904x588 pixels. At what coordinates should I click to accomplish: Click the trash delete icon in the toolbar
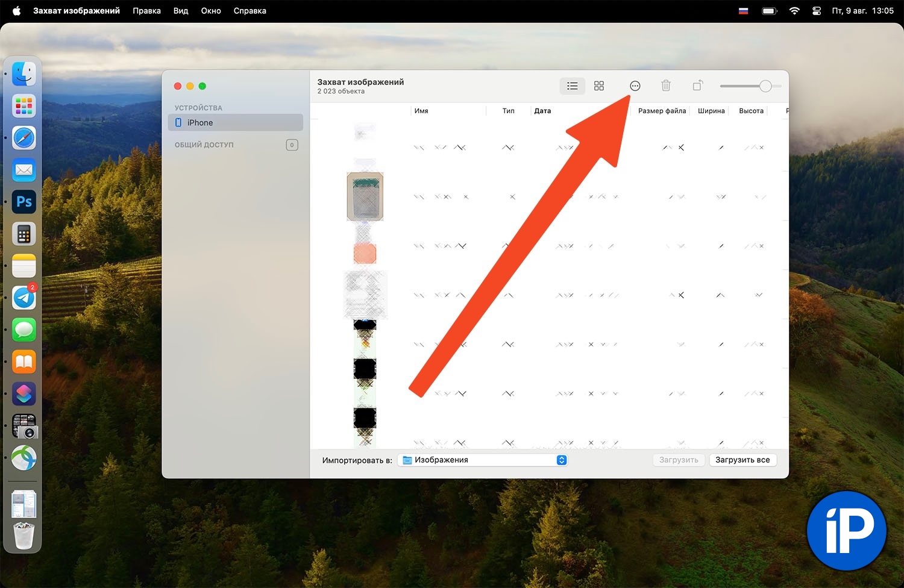click(x=666, y=86)
